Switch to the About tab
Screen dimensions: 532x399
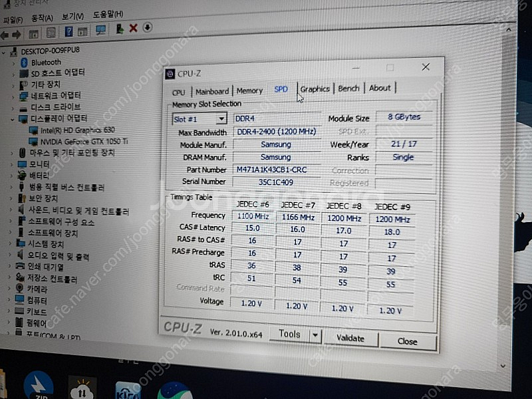coord(380,88)
